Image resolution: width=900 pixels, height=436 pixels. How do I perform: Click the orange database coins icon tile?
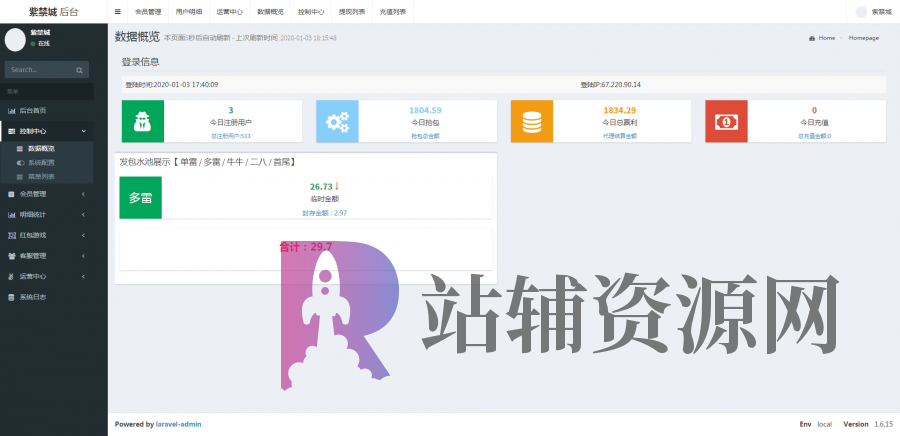tap(532, 121)
